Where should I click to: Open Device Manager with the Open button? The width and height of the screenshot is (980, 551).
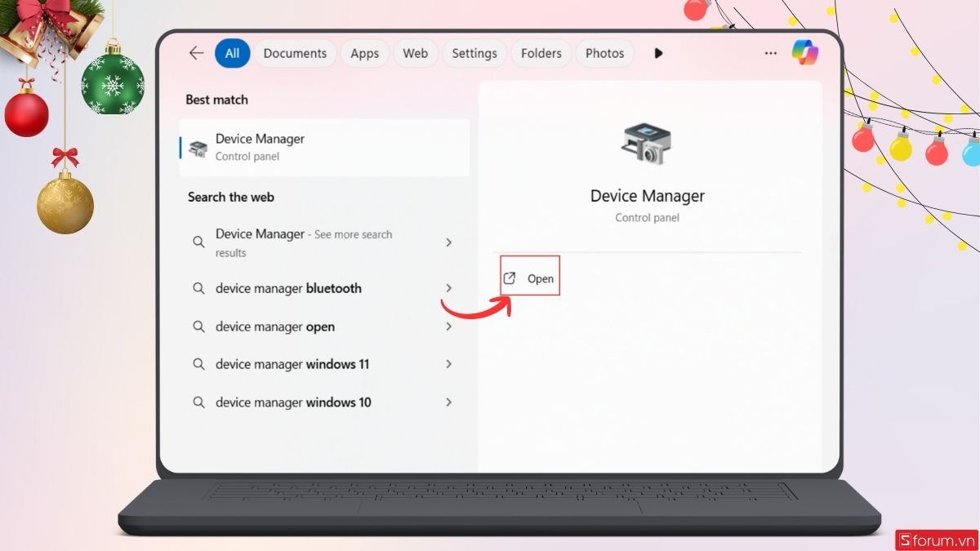click(x=529, y=278)
